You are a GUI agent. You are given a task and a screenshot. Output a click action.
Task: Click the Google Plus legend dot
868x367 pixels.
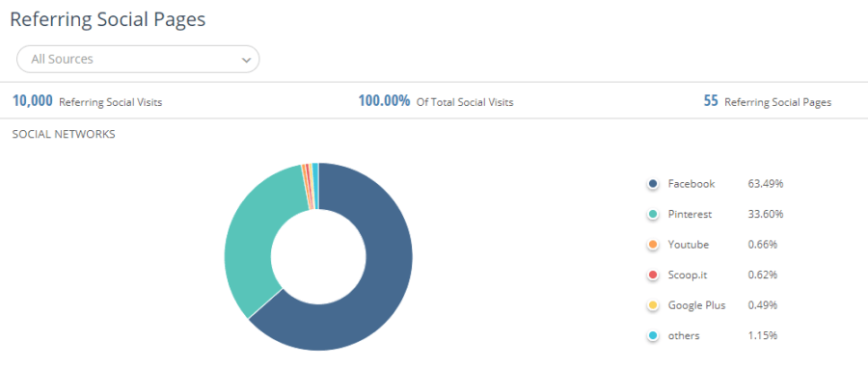653,305
